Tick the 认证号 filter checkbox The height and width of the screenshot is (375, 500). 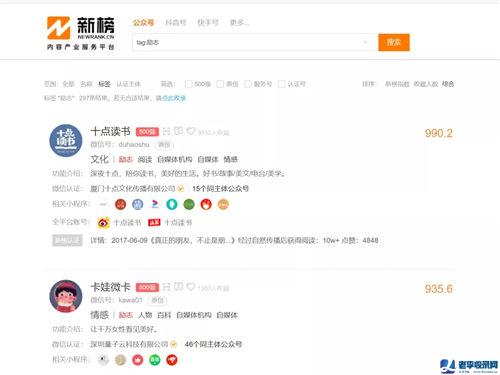pyautogui.click(x=281, y=84)
